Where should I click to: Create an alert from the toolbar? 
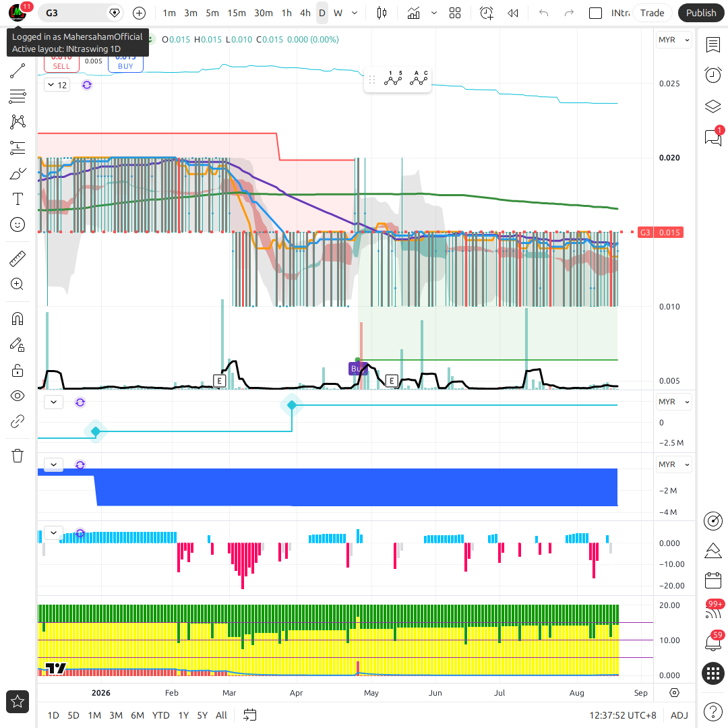(487, 13)
